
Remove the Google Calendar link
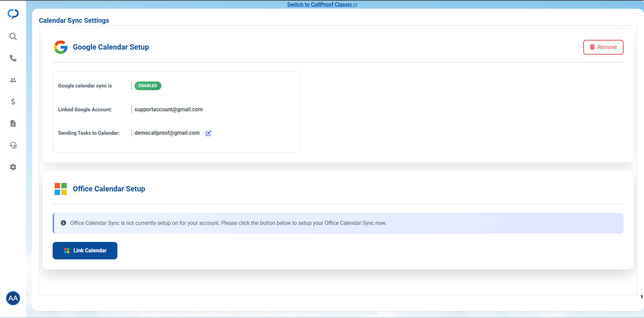click(603, 47)
